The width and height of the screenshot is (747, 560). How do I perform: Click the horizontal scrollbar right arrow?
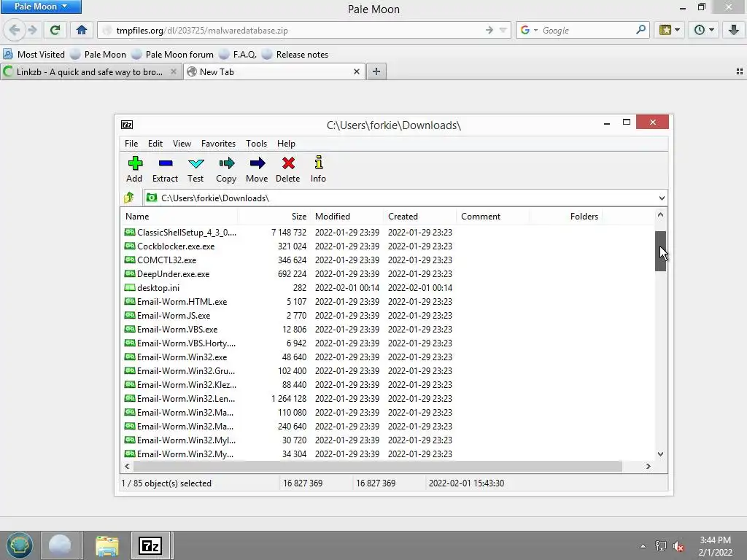pos(648,466)
